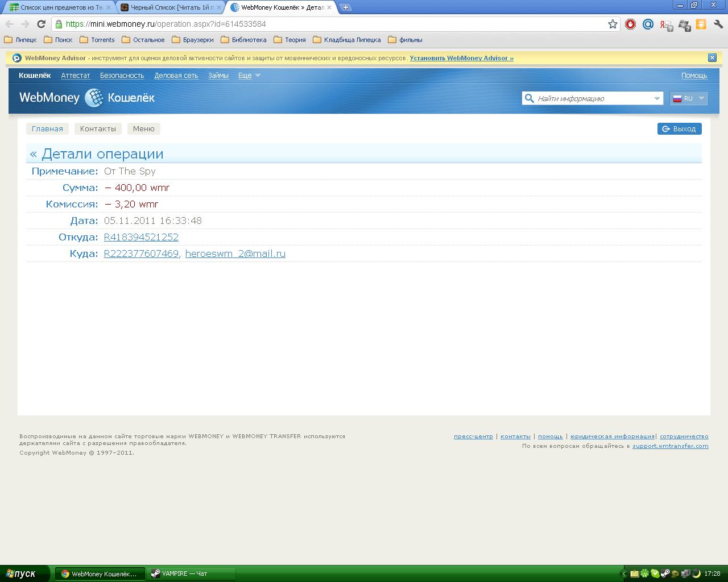Click the heroeswm_2@mail.ru link
The width and height of the screenshot is (728, 582).
pos(235,253)
